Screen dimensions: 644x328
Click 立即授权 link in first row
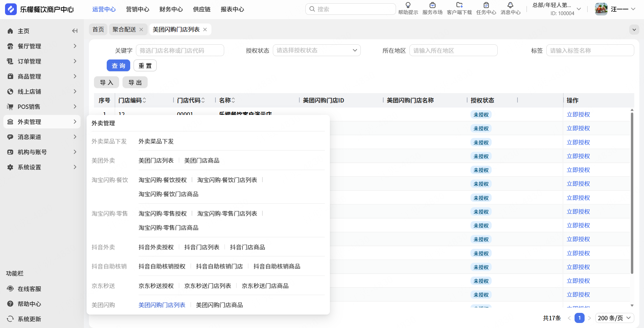[578, 115]
